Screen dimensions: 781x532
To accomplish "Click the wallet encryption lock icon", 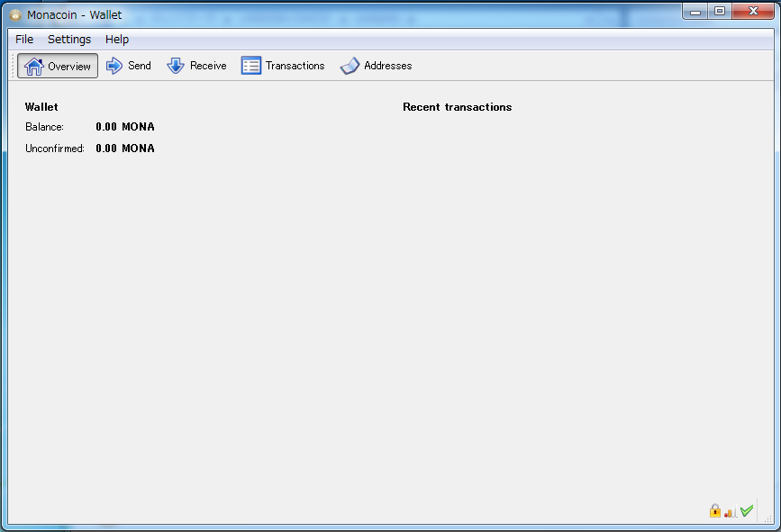I will tap(714, 510).
